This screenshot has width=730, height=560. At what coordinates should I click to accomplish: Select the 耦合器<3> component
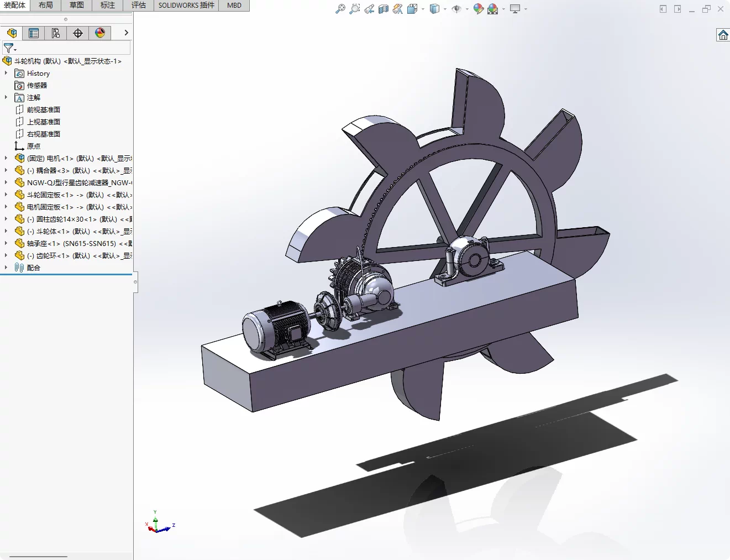tap(73, 171)
